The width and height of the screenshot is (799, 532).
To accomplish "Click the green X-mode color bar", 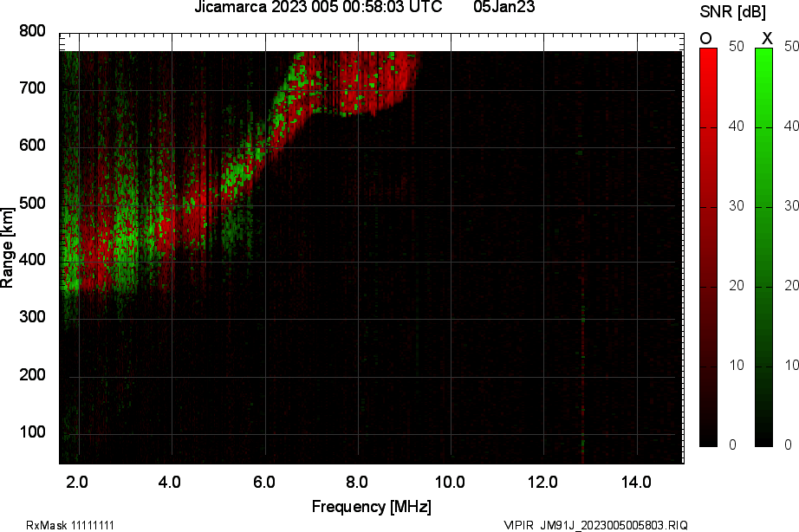I will coord(763,247).
